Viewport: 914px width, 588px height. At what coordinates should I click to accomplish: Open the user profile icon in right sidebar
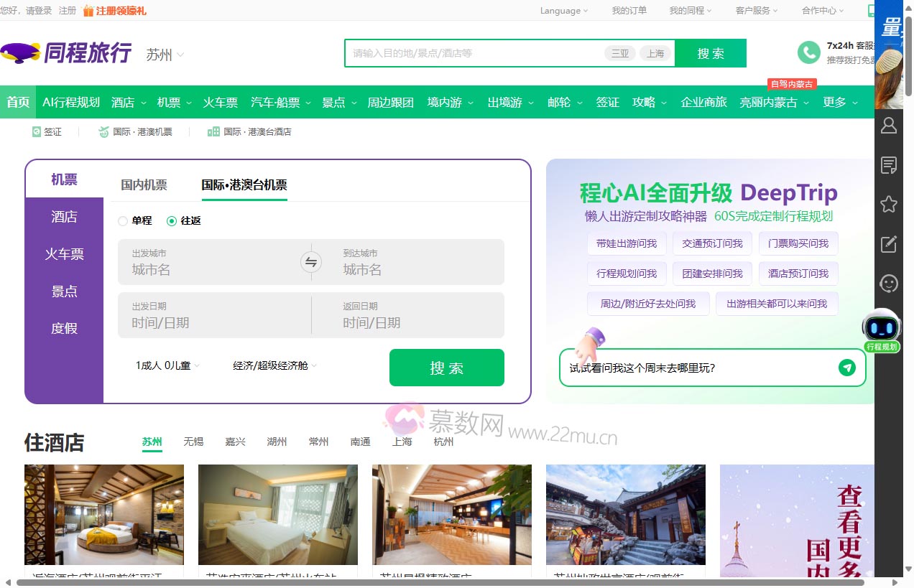pyautogui.click(x=889, y=125)
